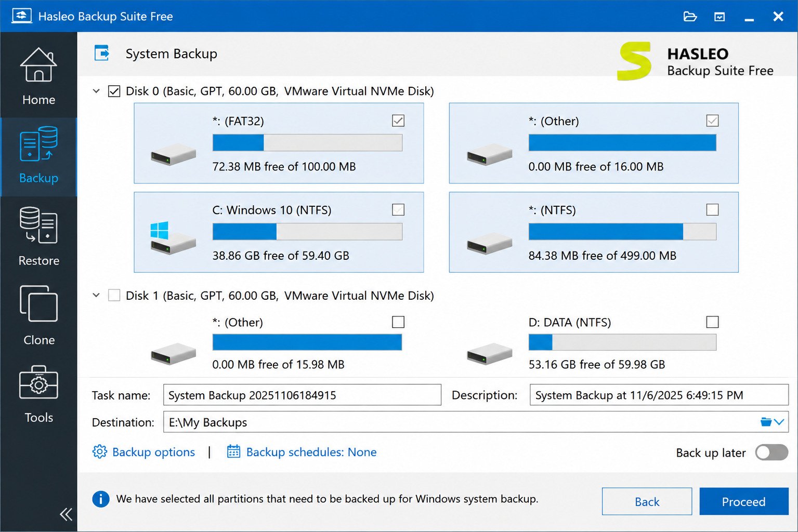The width and height of the screenshot is (798, 532).
Task: Toggle the Disk 1 checkbox
Action: 114,296
